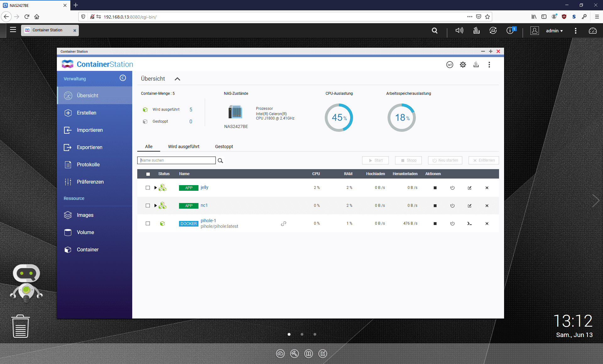Observe CPU-Auslastung 45% gauge indicator
Screen dimensions: 603x364
tap(340, 117)
